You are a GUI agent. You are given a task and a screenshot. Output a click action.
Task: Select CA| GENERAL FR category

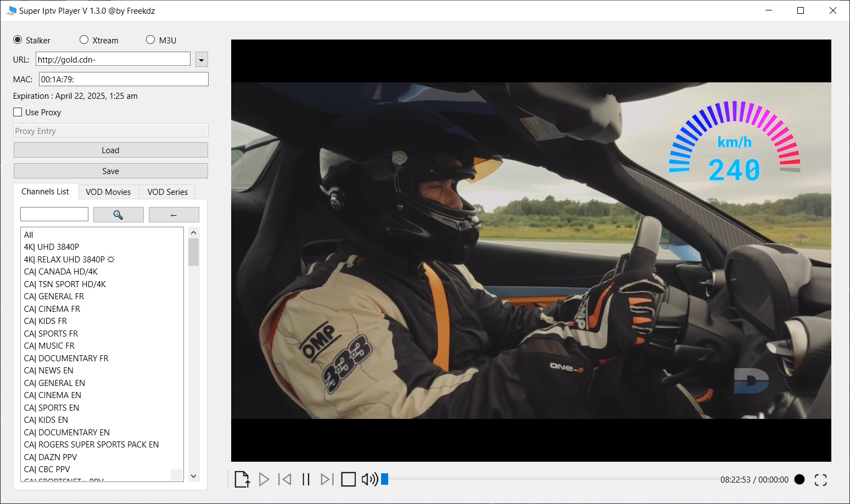(x=102, y=296)
